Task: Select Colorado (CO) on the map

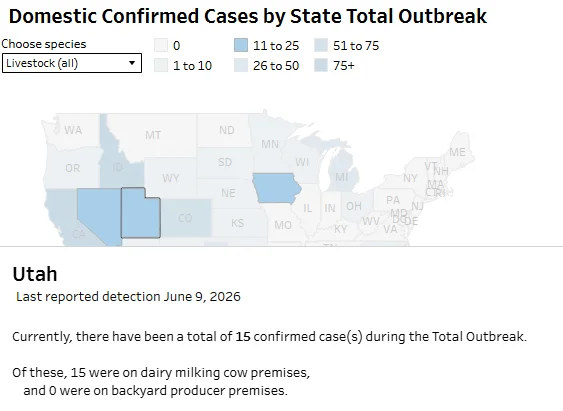Action: [x=186, y=218]
